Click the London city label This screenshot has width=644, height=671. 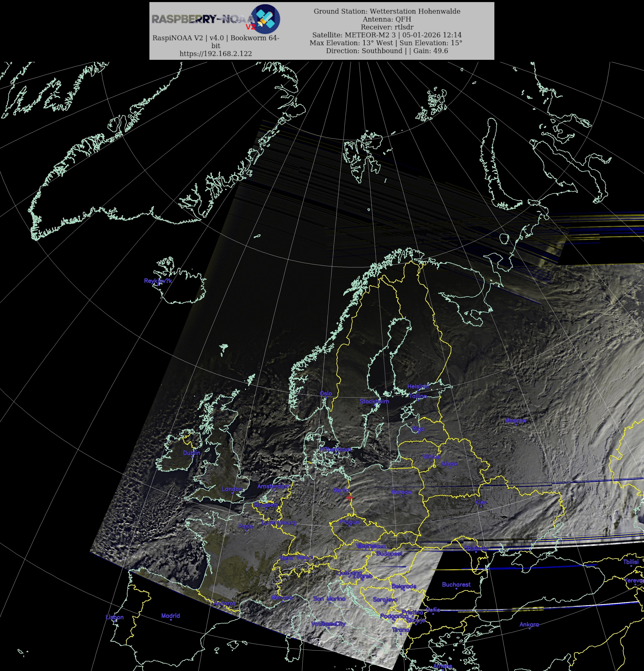(232, 489)
